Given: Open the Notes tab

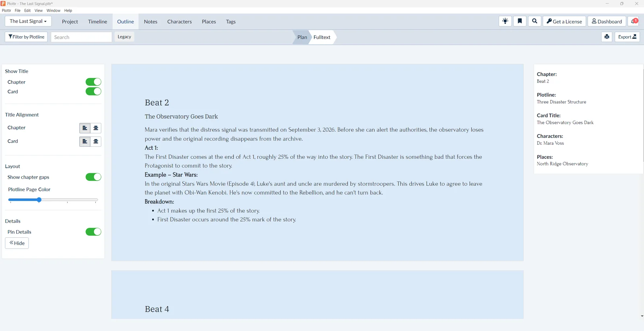Looking at the screenshot, I should click(x=151, y=22).
